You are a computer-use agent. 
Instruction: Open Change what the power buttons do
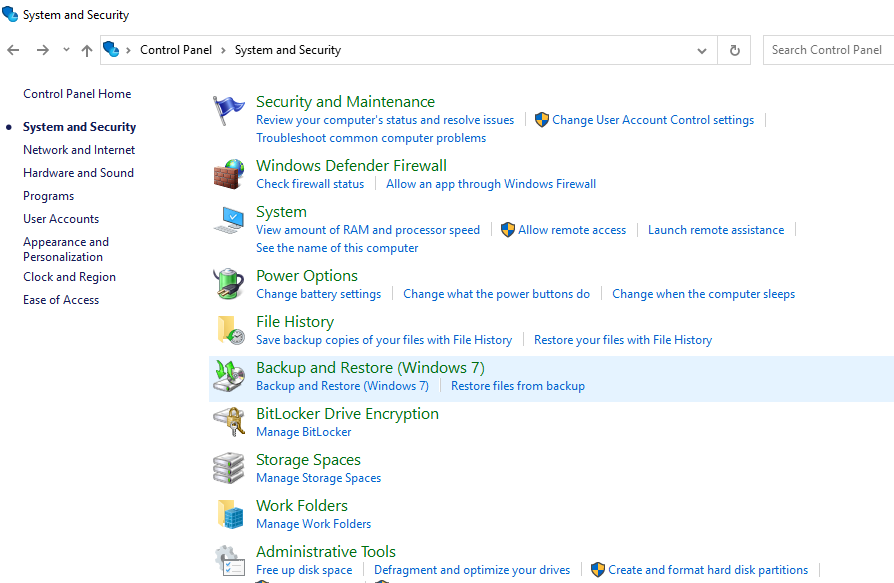496,293
